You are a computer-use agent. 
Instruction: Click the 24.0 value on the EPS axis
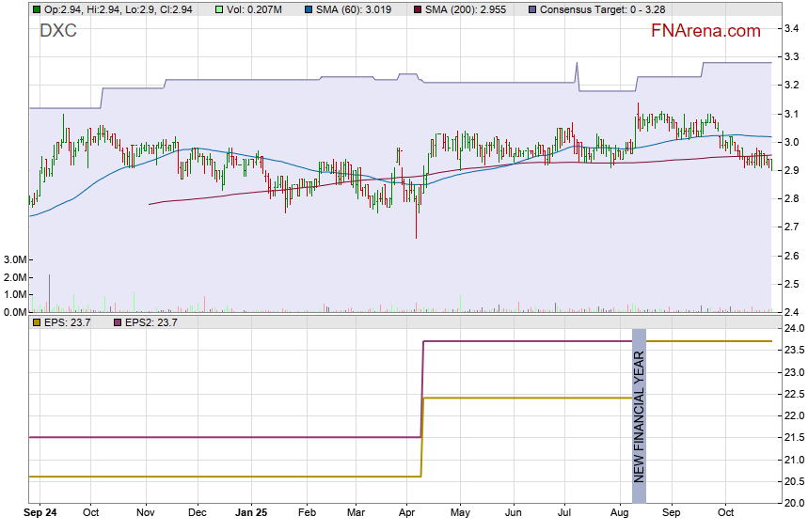(x=793, y=329)
